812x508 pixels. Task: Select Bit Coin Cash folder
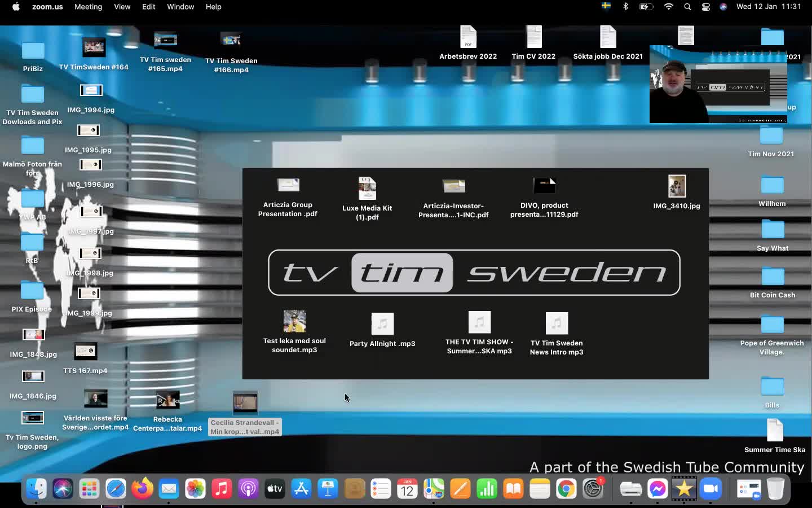click(x=773, y=283)
